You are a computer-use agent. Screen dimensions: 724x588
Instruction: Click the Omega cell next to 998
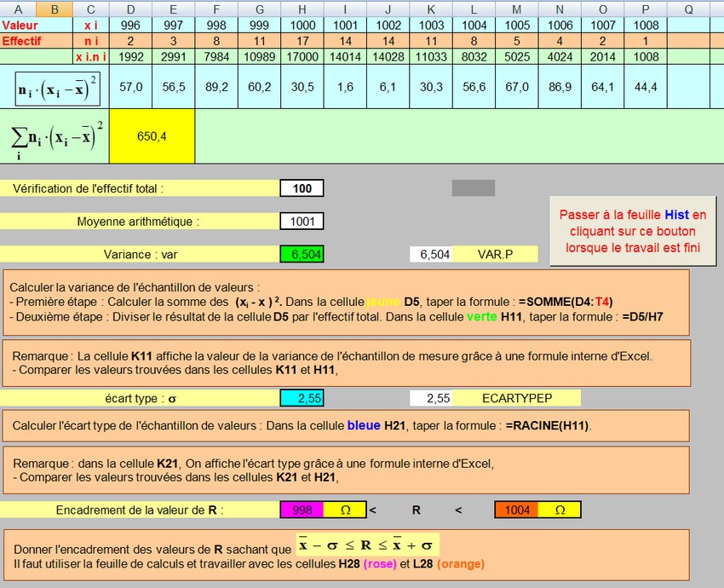[x=345, y=510]
